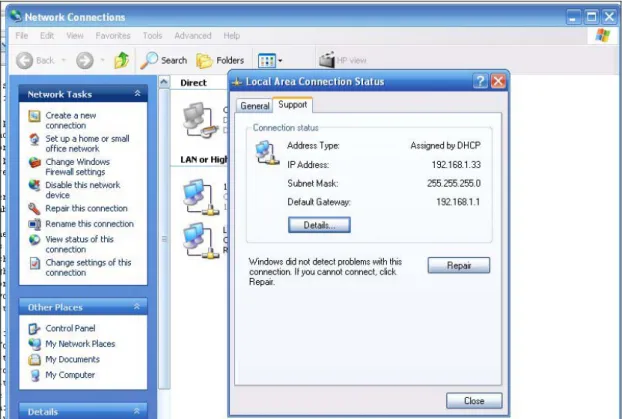622x419 pixels.
Task: Close the status dialog with Close button
Action: pos(474,401)
